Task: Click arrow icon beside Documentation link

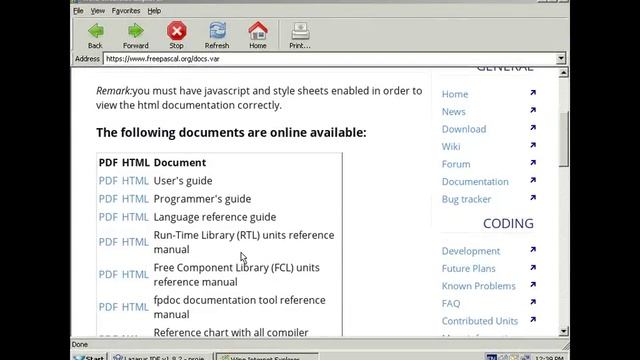Action: click(x=533, y=180)
